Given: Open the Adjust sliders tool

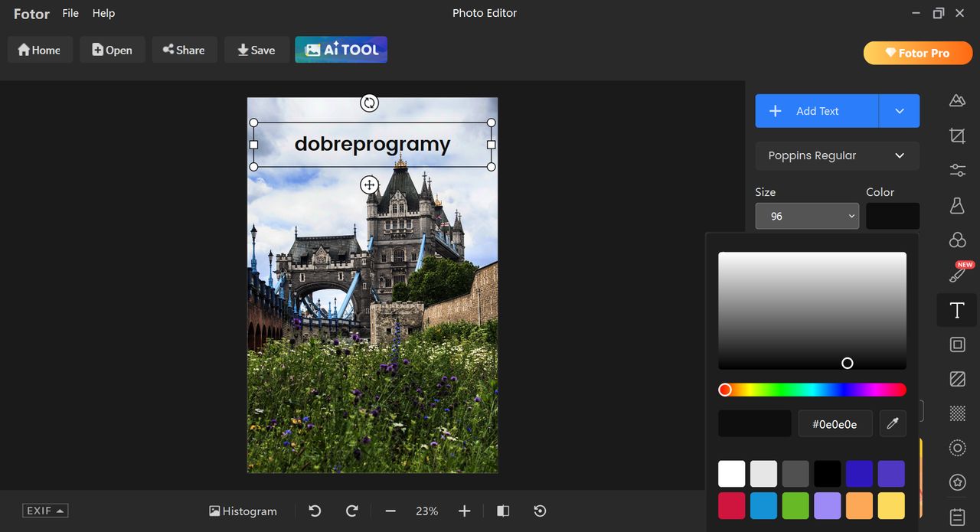Looking at the screenshot, I should [x=957, y=170].
